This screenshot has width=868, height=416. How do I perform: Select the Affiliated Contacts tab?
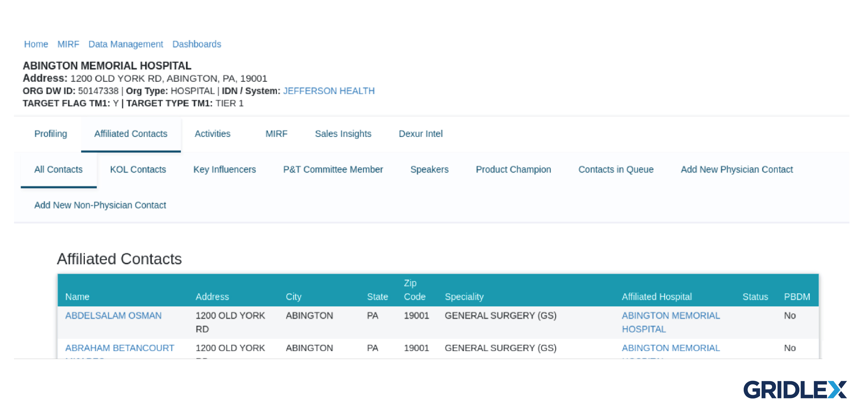pyautogui.click(x=131, y=134)
